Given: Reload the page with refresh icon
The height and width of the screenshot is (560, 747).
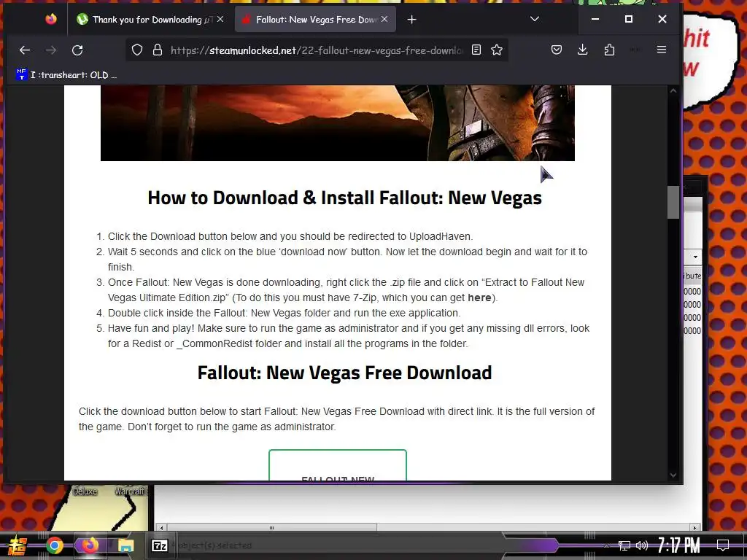Looking at the screenshot, I should click(77, 50).
